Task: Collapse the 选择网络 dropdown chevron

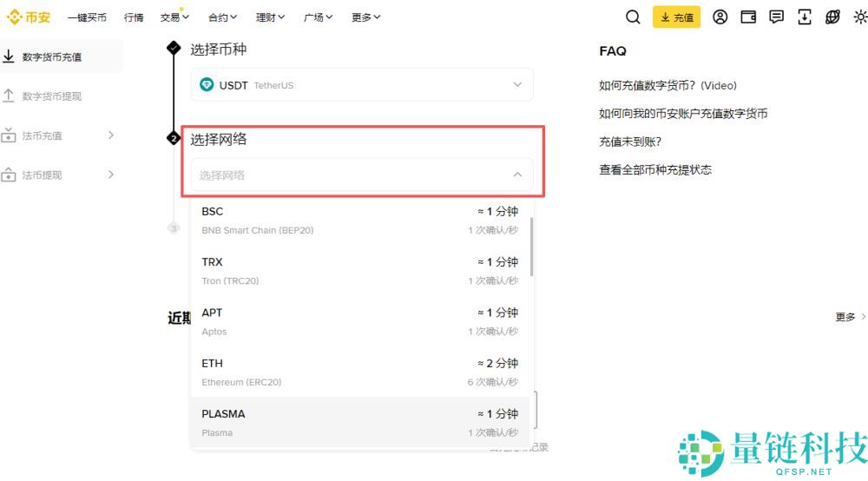Action: [517, 175]
